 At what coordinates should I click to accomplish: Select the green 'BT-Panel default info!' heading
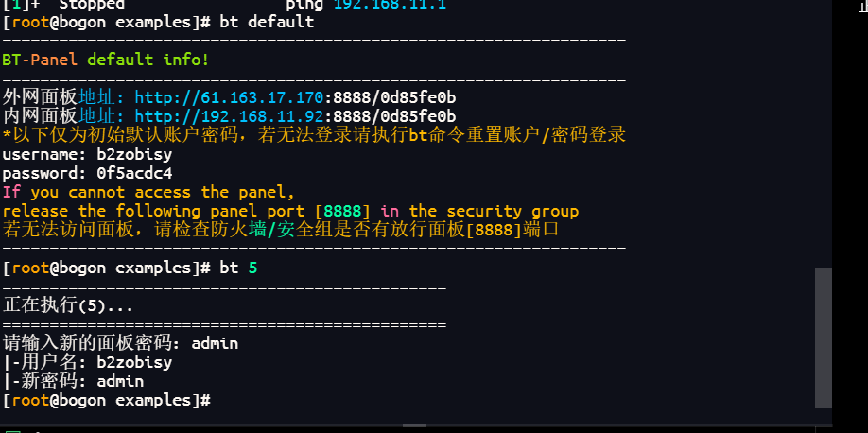pyautogui.click(x=106, y=60)
